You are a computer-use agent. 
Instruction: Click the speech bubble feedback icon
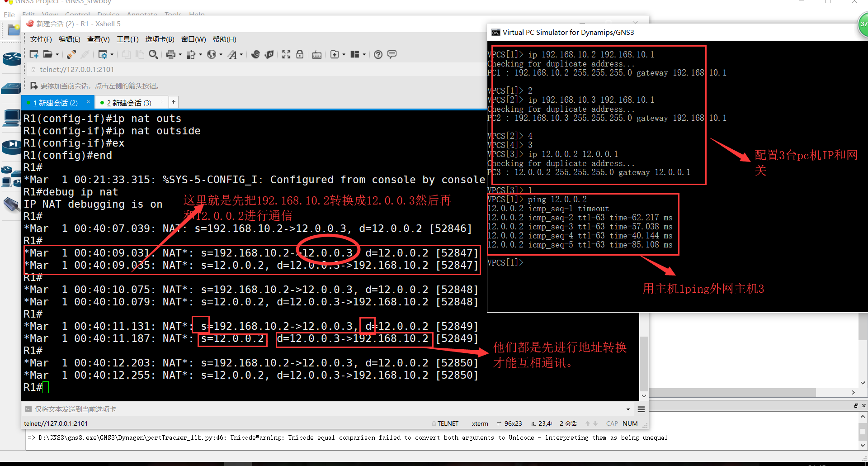tap(392, 54)
